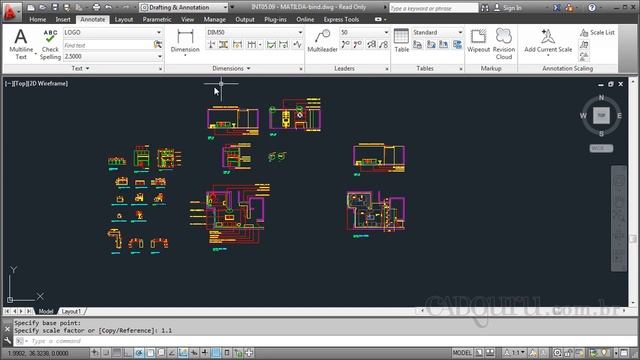Switch to the Layout1 tab
Image resolution: width=640 pixels, height=360 pixels.
pos(71,311)
